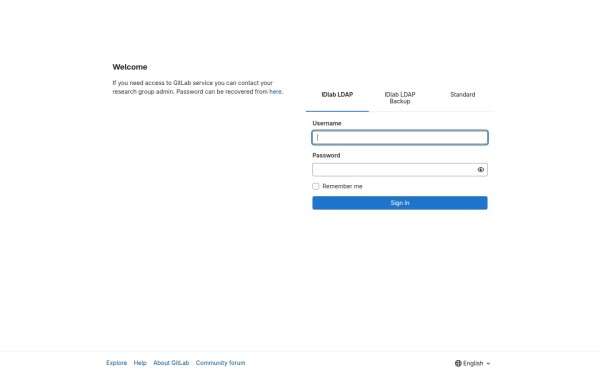Click the Remember me label text
This screenshot has height=375, width=600.
342,186
